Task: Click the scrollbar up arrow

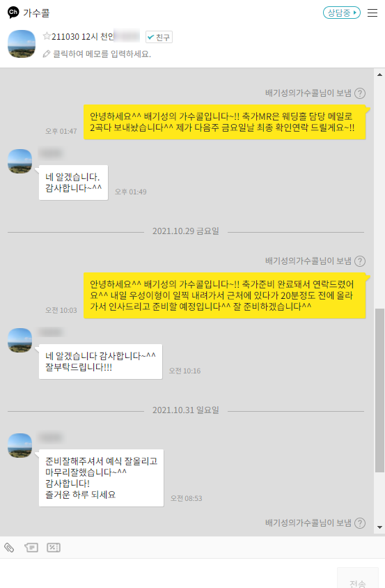Action: click(379, 75)
